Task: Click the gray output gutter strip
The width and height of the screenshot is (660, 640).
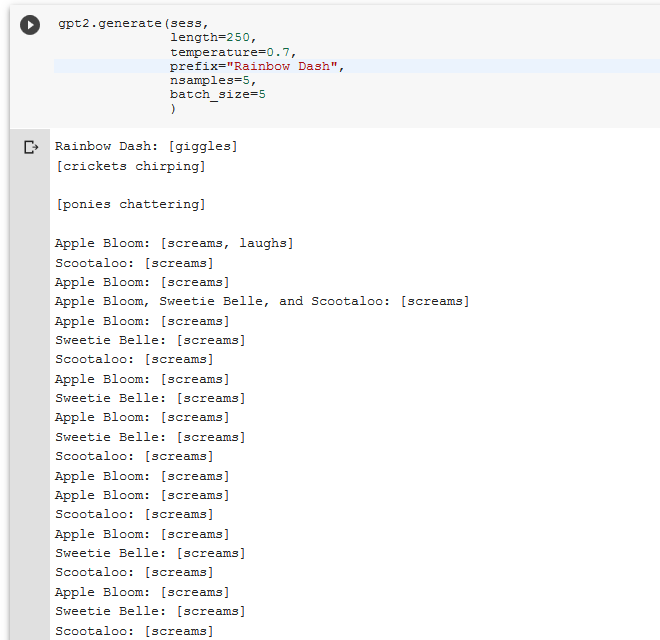Action: click(x=30, y=400)
